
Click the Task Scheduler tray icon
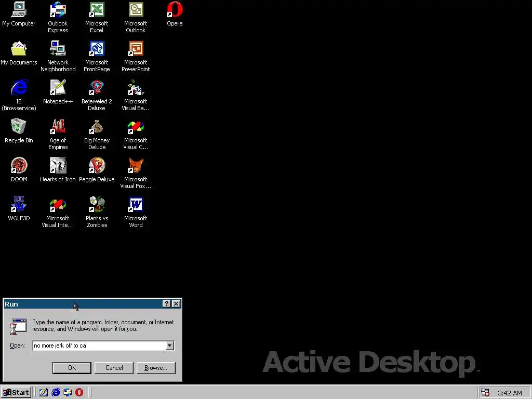pos(485,393)
